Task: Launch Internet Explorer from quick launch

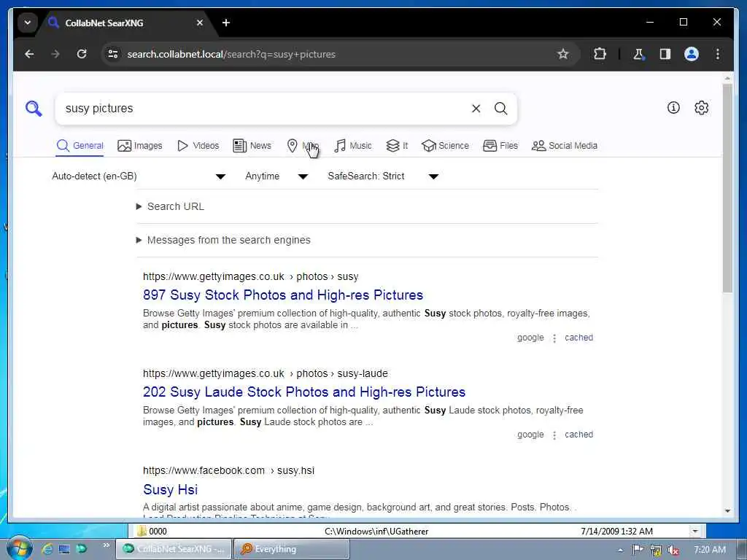Action: tap(47, 549)
